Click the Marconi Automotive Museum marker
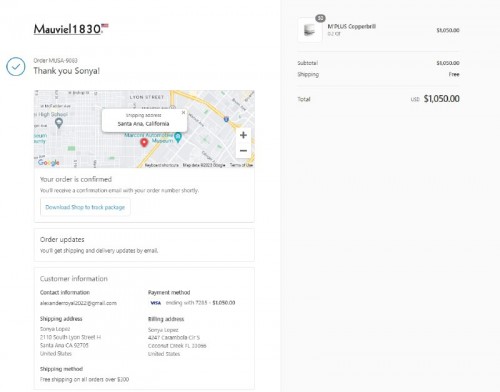500x392 pixels. click(178, 137)
